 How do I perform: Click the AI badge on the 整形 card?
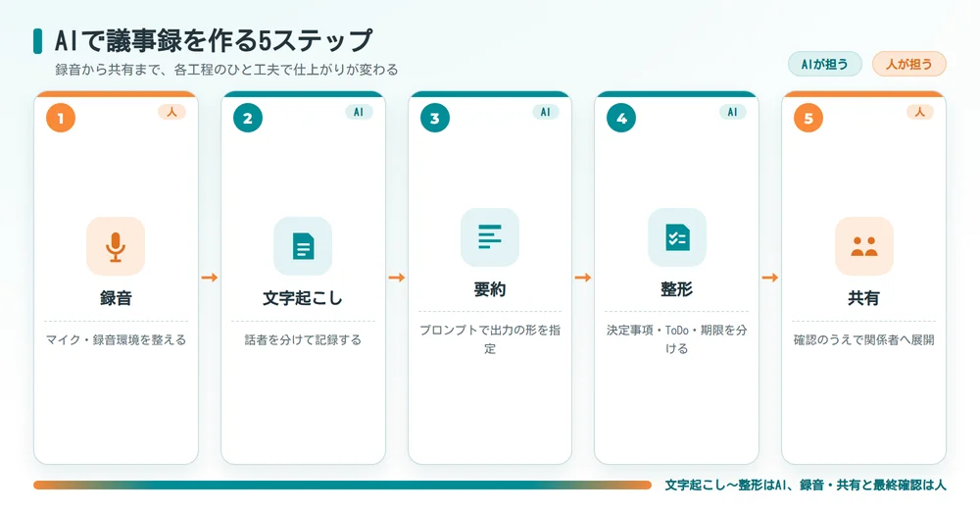pyautogui.click(x=732, y=112)
